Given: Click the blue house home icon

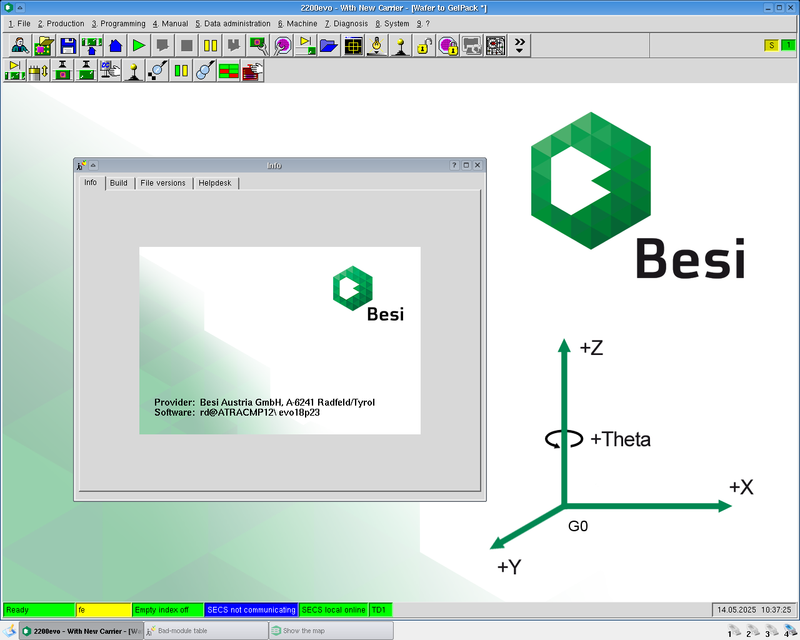Looking at the screenshot, I should (x=115, y=45).
